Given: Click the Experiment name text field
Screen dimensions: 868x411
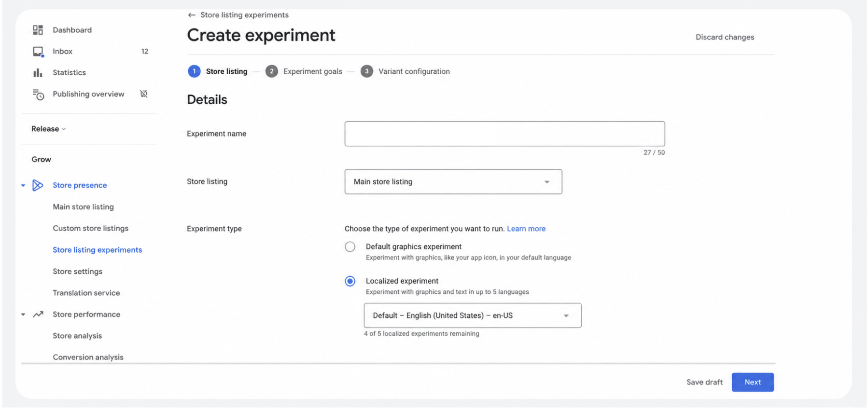Looking at the screenshot, I should (x=504, y=134).
